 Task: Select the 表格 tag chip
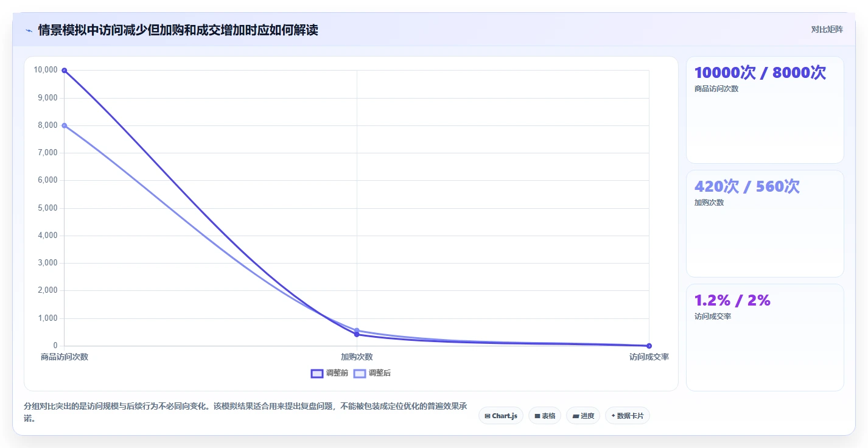tap(544, 416)
